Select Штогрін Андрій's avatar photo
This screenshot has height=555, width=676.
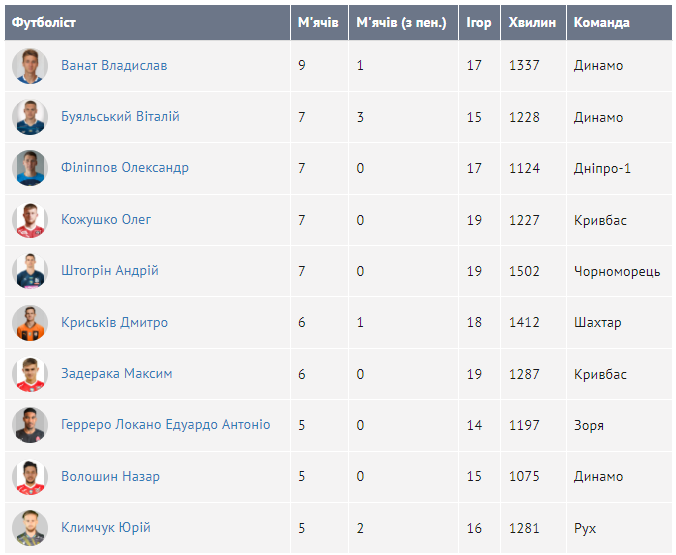tap(30, 271)
